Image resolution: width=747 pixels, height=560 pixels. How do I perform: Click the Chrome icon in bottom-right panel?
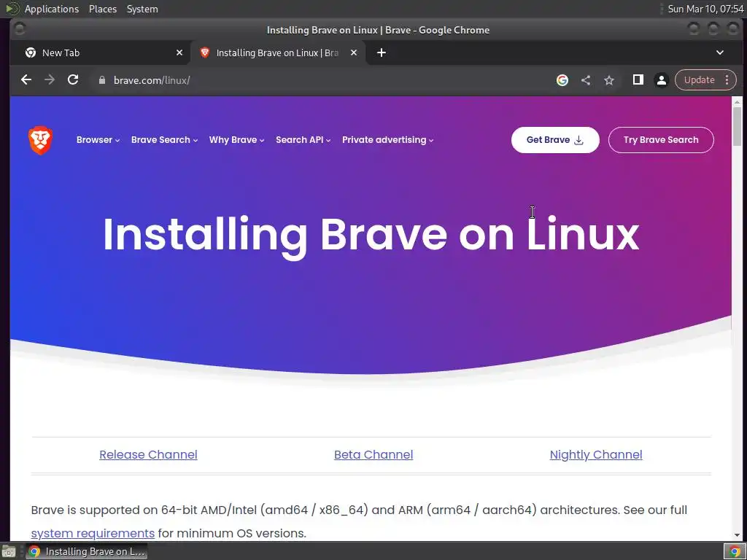[735, 551]
